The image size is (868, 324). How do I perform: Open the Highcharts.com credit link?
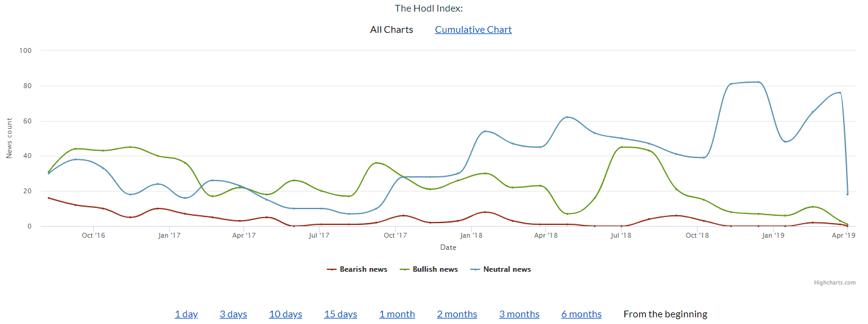pos(835,283)
